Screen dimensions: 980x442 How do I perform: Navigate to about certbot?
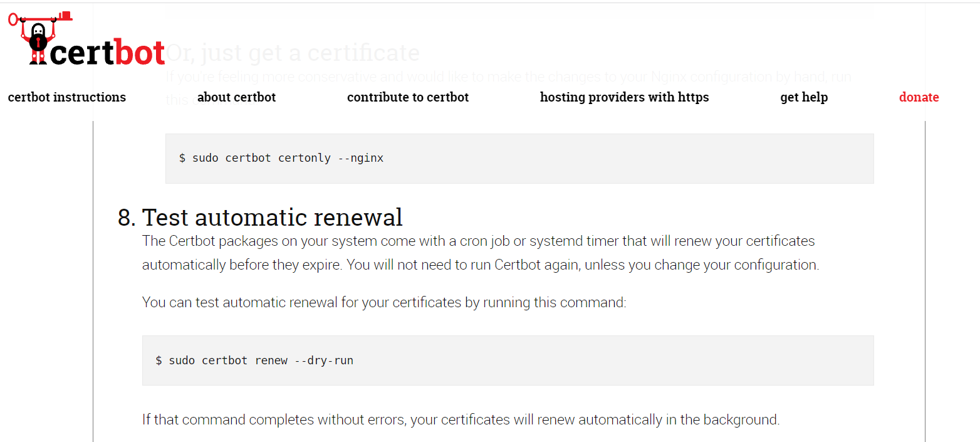[x=236, y=97]
